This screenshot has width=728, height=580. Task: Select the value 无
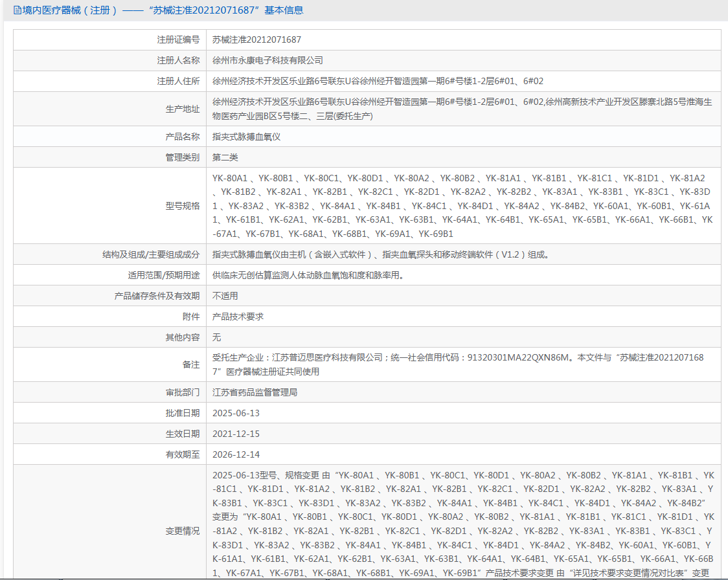pyautogui.click(x=216, y=337)
